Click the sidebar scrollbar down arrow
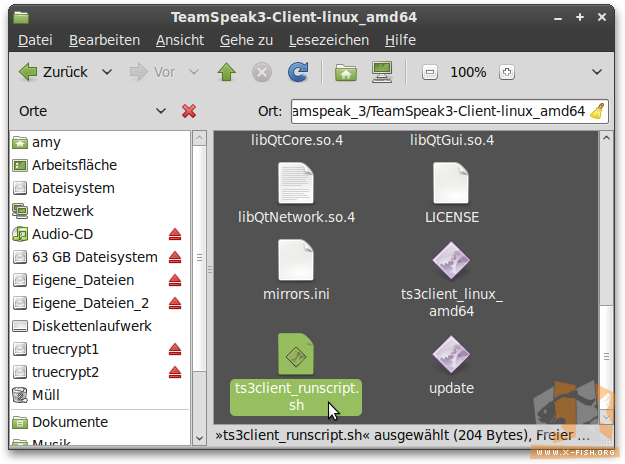The width and height of the screenshot is (625, 464). (x=199, y=438)
